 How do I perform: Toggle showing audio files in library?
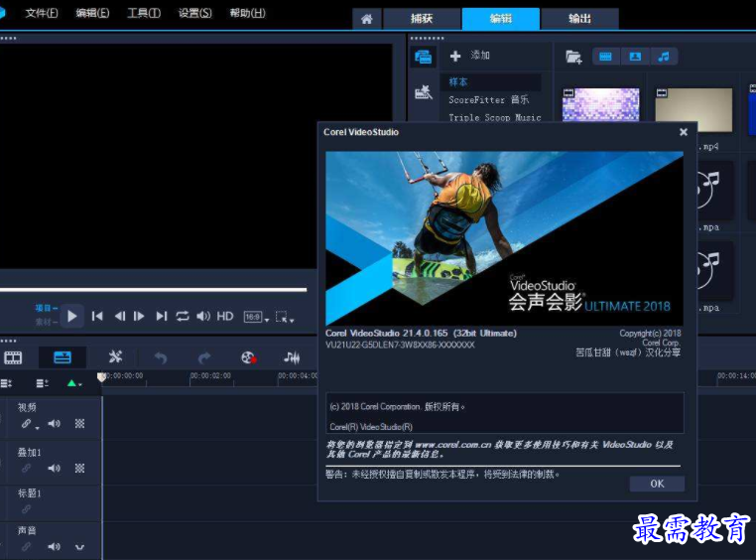click(x=664, y=57)
